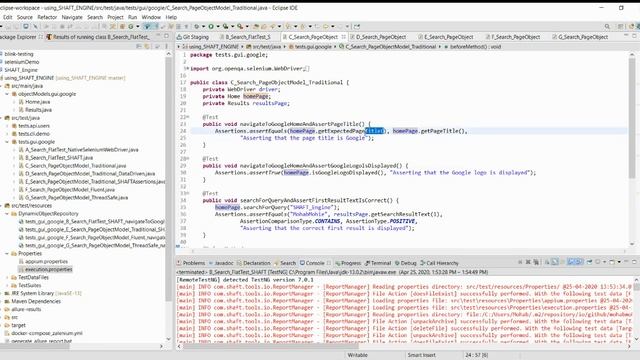Image resolution: width=640 pixels, height=360 pixels.
Task: Collapse tests.gui.google package
Action: tap(7, 142)
